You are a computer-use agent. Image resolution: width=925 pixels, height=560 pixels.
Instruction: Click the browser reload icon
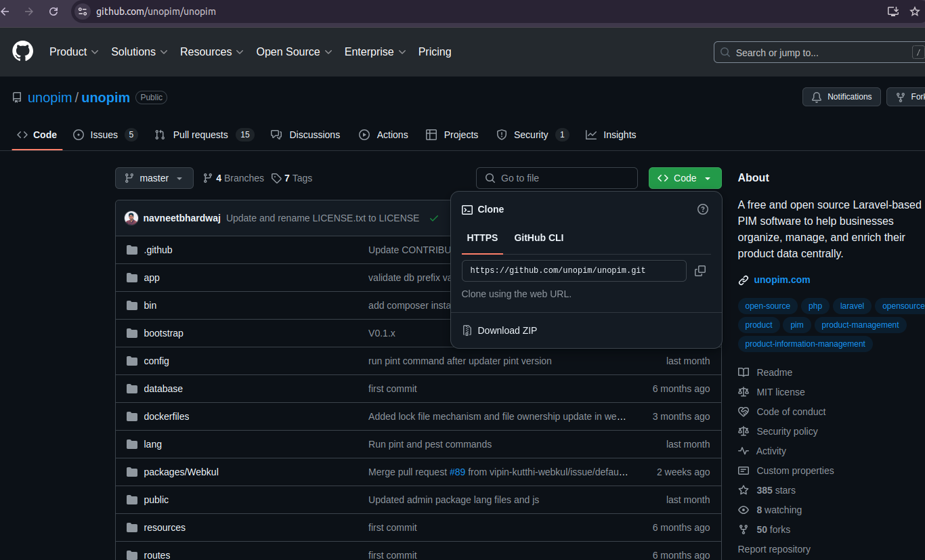(53, 12)
